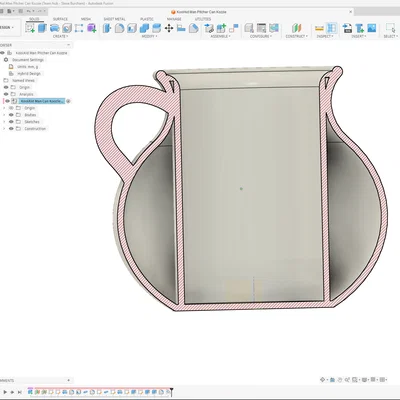Click the Offset Plane icon in Construct
This screenshot has width=400, height=400.
pyautogui.click(x=297, y=28)
